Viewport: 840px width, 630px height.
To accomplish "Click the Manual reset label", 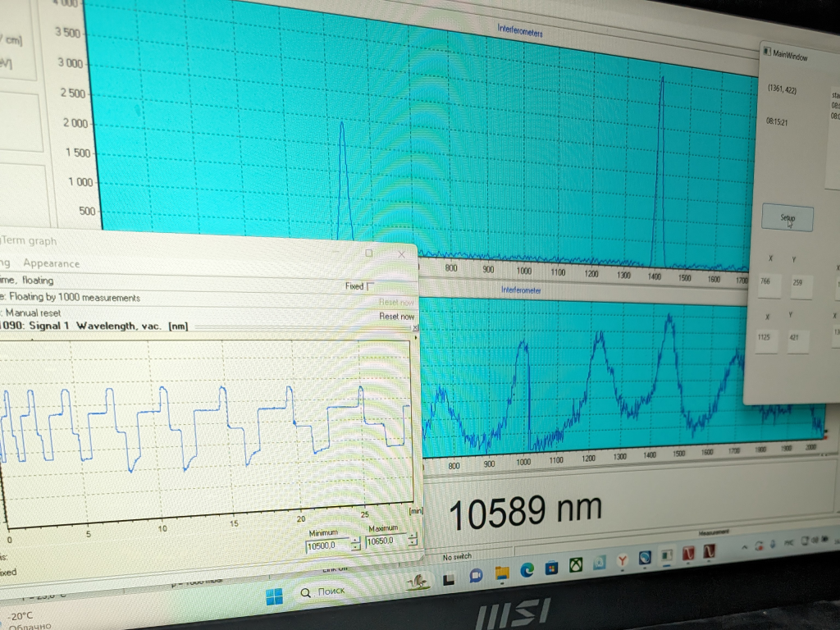I will pyautogui.click(x=33, y=313).
